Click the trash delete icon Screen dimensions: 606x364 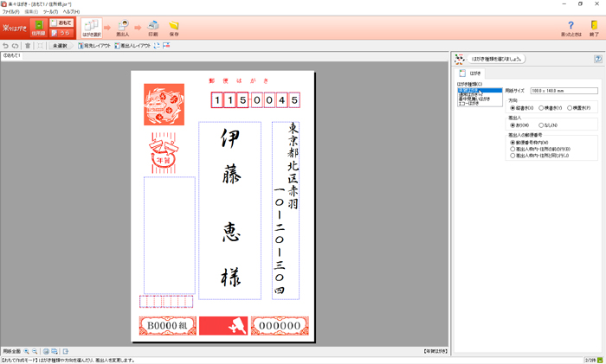[28, 46]
